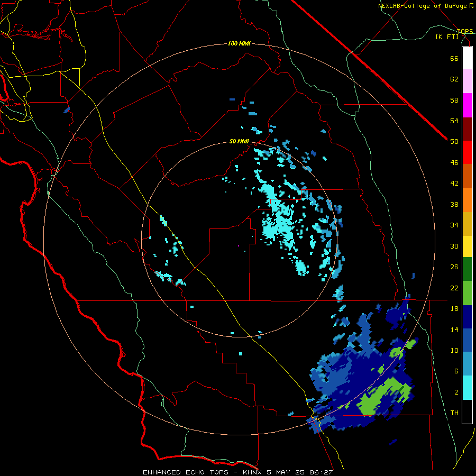The height and width of the screenshot is (476, 476).
Task: Click the 100 NMI range ring label
Action: (x=239, y=44)
